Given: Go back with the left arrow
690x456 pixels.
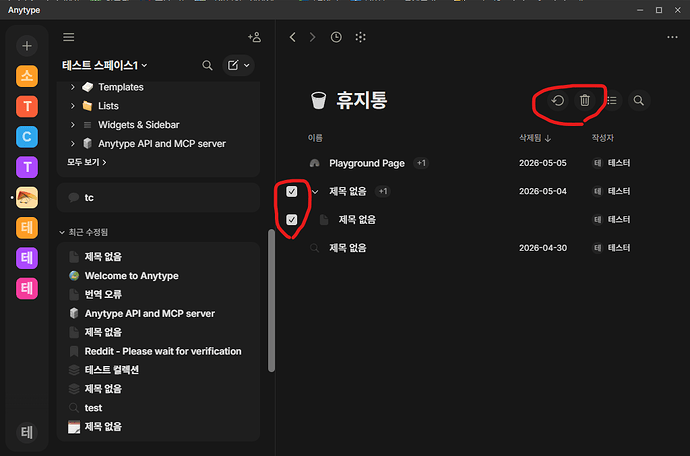Looking at the screenshot, I should [x=293, y=37].
